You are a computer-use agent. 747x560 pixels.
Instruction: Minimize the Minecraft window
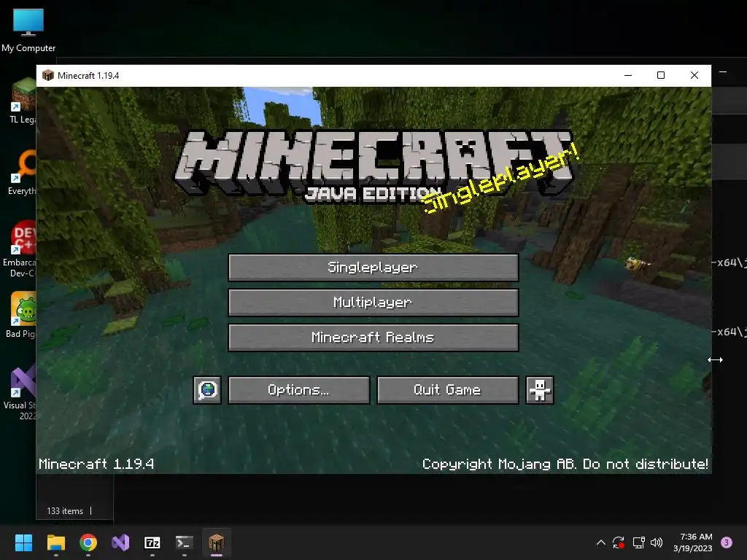pos(628,75)
